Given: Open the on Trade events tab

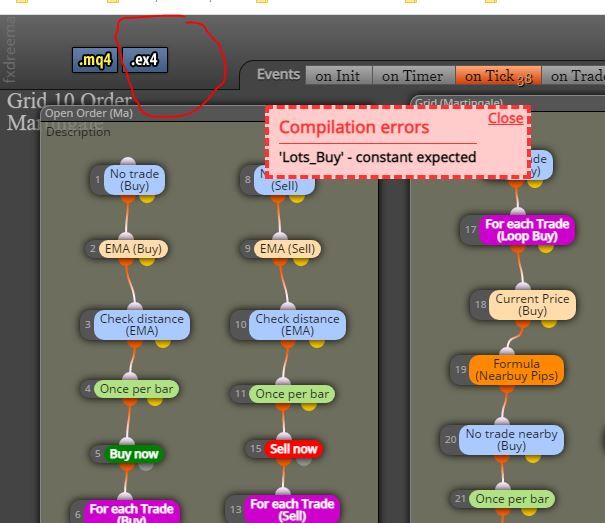Looking at the screenshot, I should [x=575, y=76].
